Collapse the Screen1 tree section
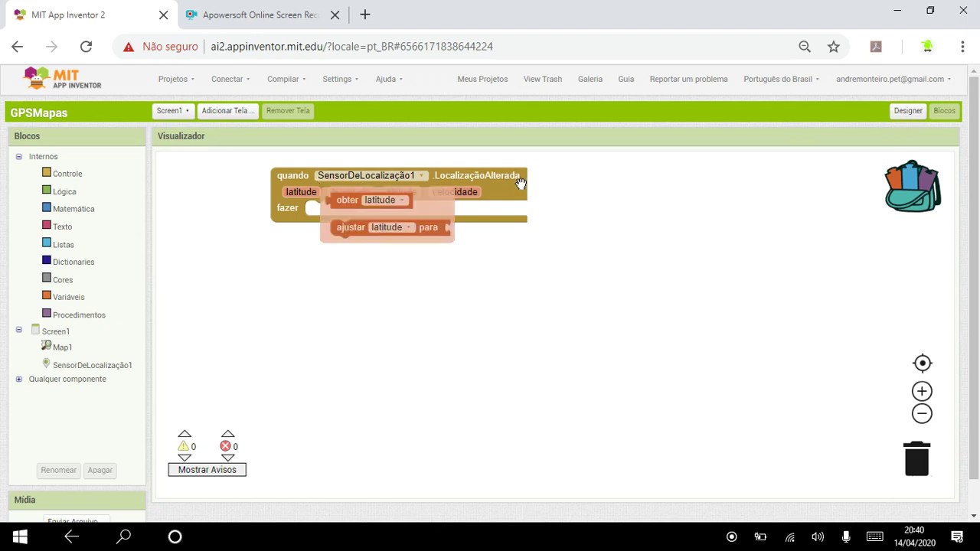 click(x=19, y=330)
